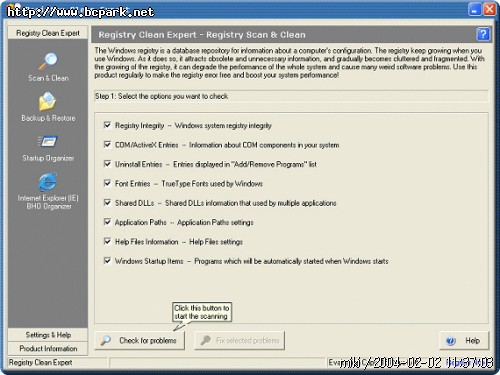Open the Product Information sidebar section
The height and width of the screenshot is (375, 500).
coord(48,349)
